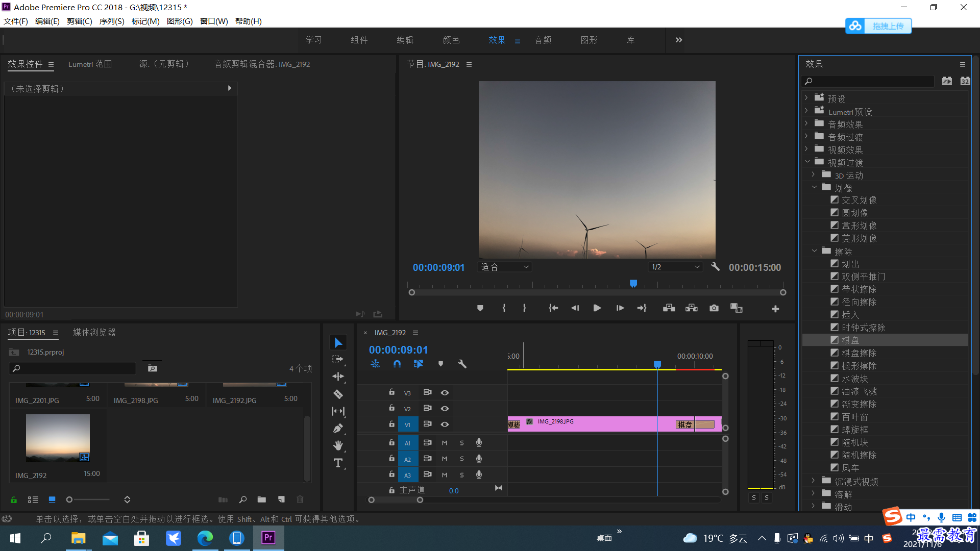
Task: Open the 文件(F) menu
Action: point(16,21)
